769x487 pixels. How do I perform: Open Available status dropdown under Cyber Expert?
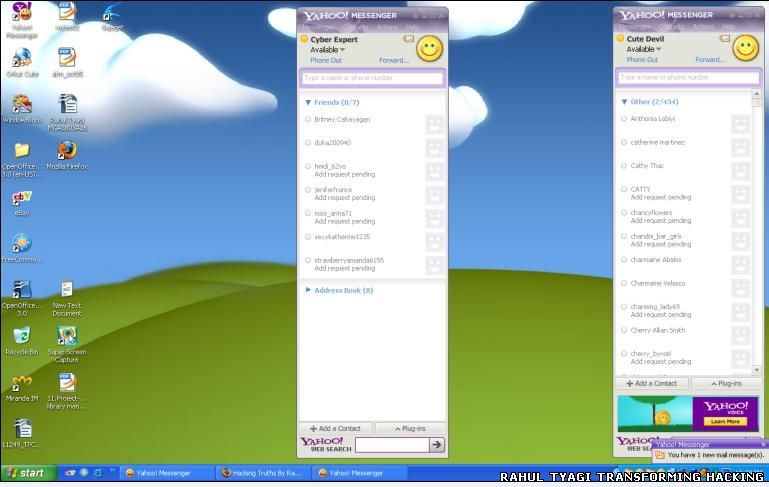pyautogui.click(x=327, y=50)
